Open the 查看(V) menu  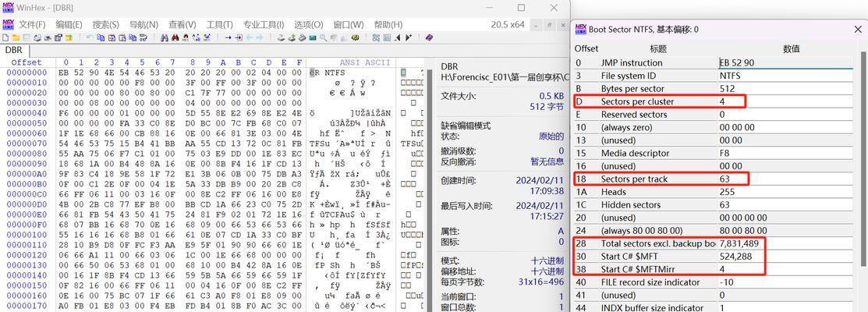tap(182, 24)
